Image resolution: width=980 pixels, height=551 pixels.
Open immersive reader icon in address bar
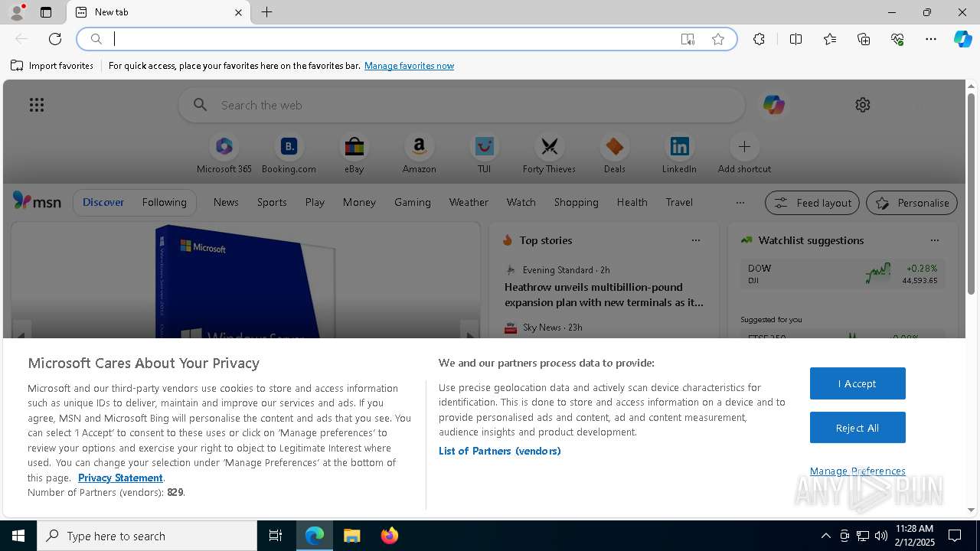click(x=688, y=39)
